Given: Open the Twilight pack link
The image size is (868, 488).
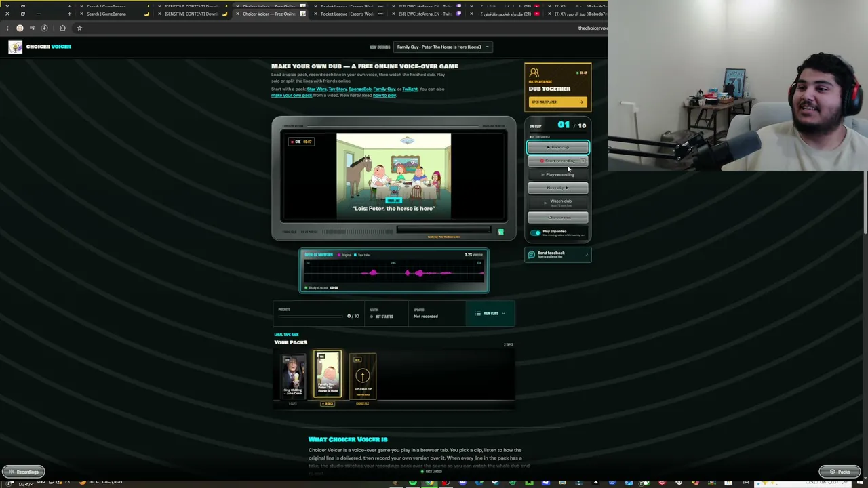Looking at the screenshot, I should click(x=410, y=89).
